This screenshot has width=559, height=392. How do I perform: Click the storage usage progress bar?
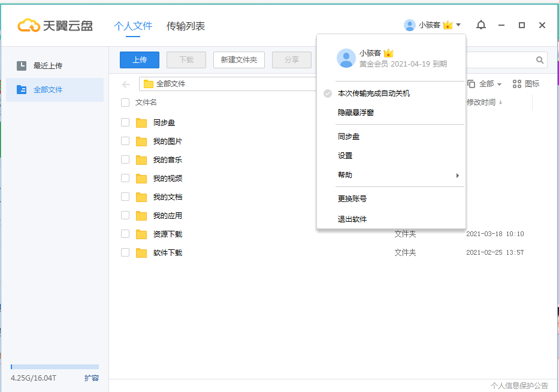[x=55, y=367]
